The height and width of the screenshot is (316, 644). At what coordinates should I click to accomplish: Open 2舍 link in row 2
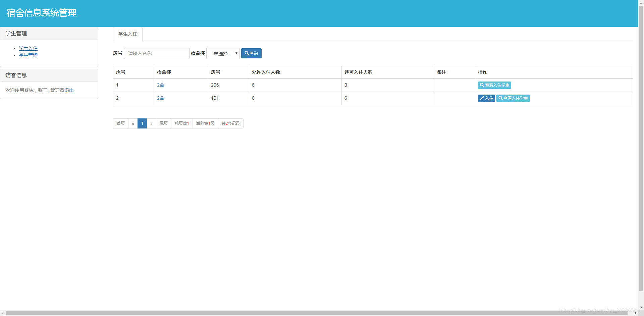pos(161,98)
